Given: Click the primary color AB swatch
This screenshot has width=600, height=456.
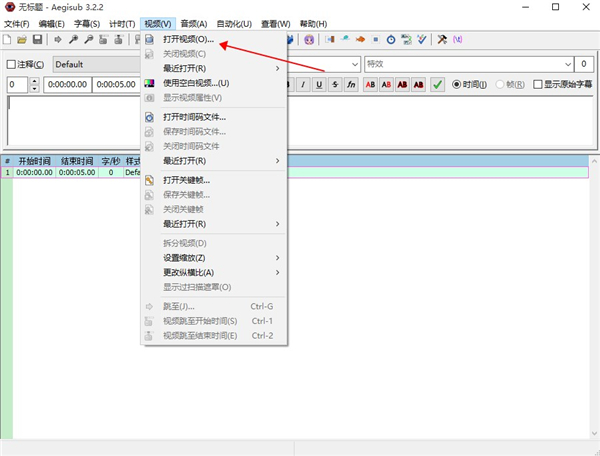Looking at the screenshot, I should 371,84.
